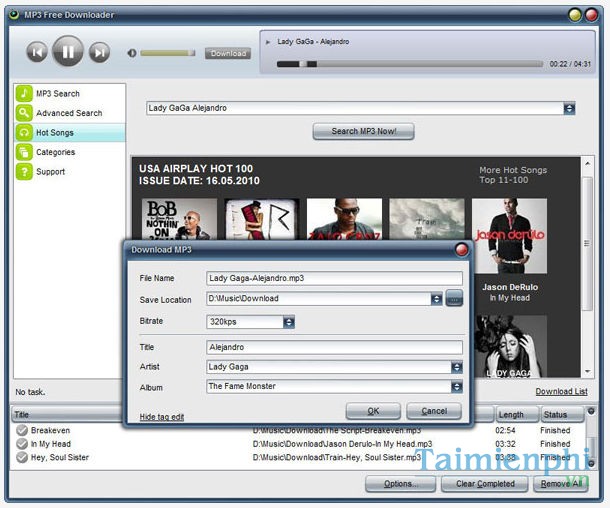Open More Hot Songs Top 11-100 link
The height and width of the screenshot is (508, 610).
(x=513, y=175)
